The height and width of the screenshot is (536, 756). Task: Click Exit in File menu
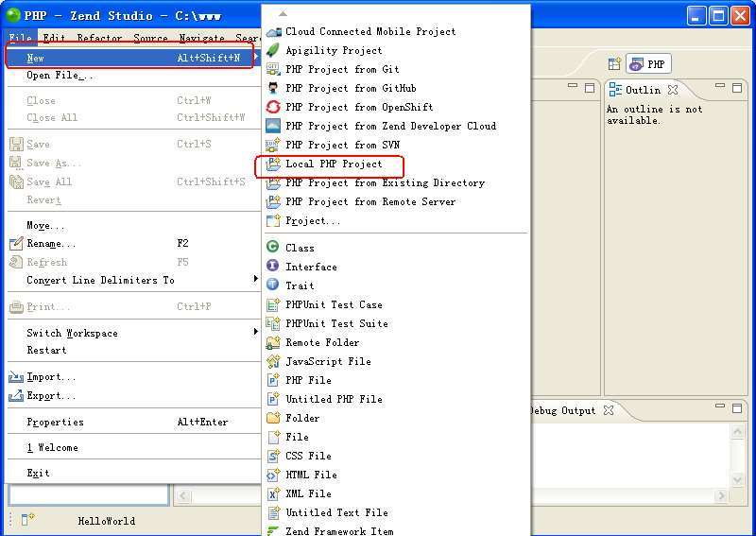(134, 473)
